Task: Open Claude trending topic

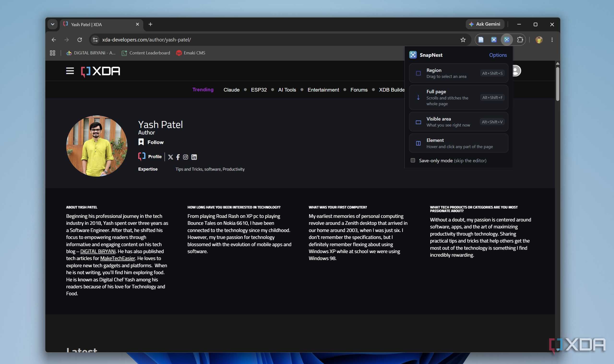Action: pos(231,90)
